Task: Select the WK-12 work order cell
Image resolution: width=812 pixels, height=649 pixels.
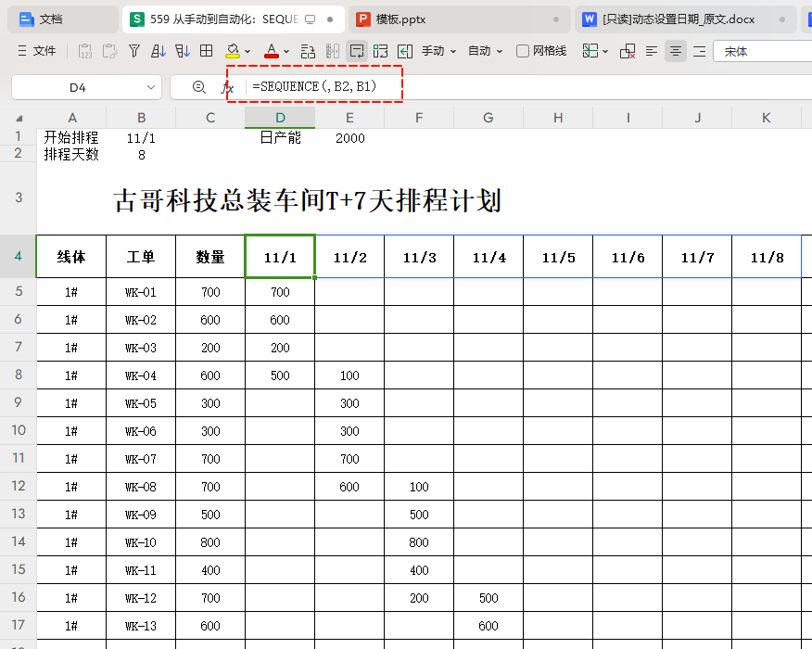Action: (x=141, y=598)
